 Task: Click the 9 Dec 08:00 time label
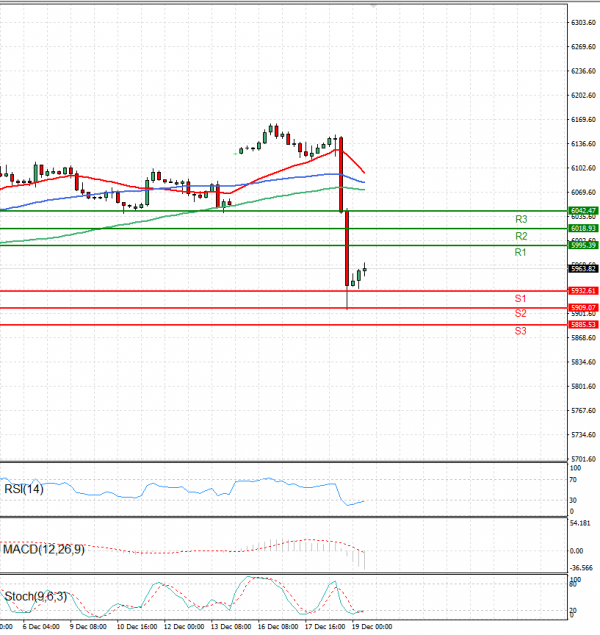coord(88,626)
